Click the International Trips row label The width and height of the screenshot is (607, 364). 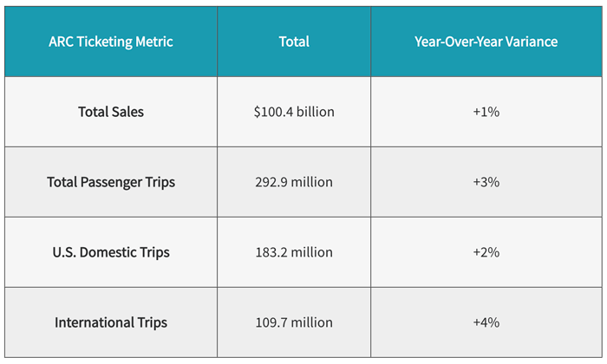pyautogui.click(x=111, y=322)
